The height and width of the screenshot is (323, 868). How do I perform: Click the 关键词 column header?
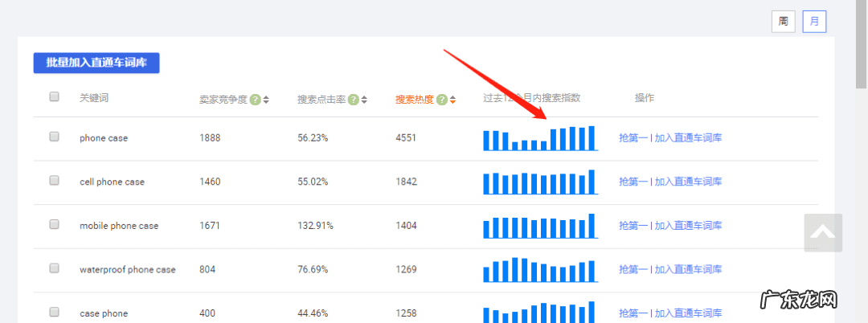pyautogui.click(x=93, y=98)
